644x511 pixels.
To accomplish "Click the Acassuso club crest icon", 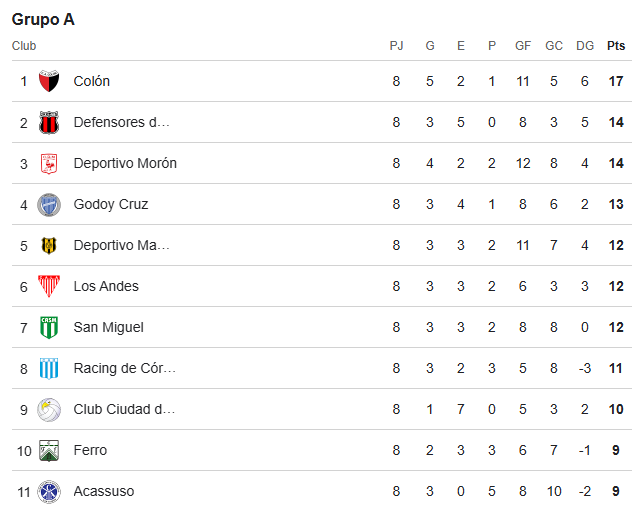I will point(49,491).
